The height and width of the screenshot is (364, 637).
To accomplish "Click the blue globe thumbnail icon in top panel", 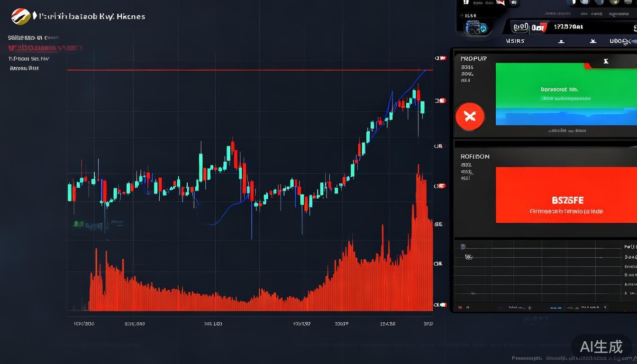I will pyautogui.click(x=476, y=27).
